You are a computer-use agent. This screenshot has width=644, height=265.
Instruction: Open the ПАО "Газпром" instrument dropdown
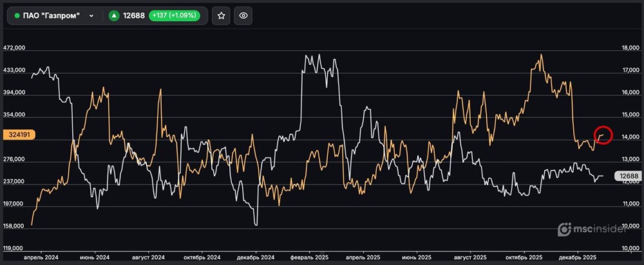point(54,15)
